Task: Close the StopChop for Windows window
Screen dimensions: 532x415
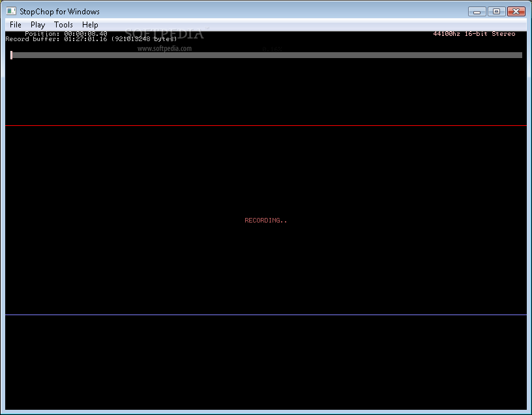Action: [x=516, y=12]
